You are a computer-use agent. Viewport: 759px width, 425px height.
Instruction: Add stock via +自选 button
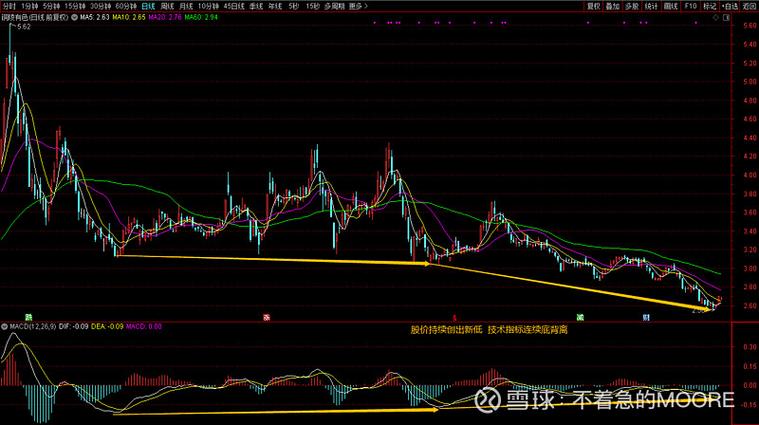click(x=727, y=5)
